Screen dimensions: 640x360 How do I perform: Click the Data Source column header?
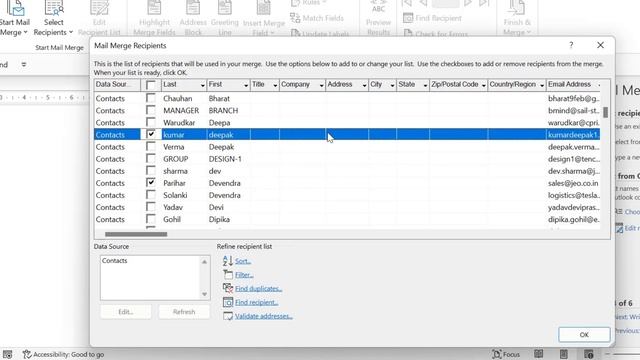(x=117, y=84)
